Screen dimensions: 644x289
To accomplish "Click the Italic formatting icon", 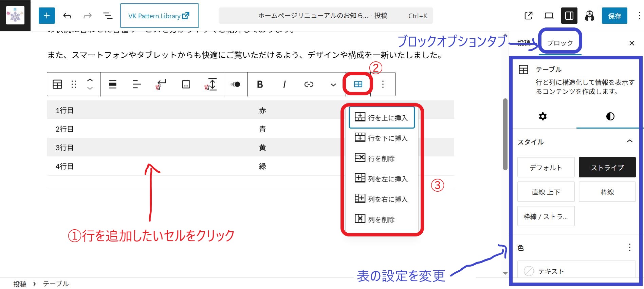I will click(284, 84).
